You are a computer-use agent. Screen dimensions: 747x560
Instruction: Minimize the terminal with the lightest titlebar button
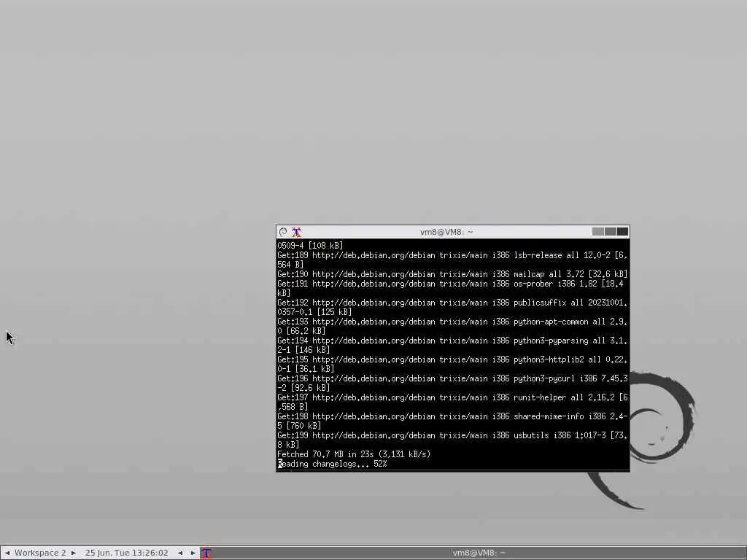tap(598, 231)
